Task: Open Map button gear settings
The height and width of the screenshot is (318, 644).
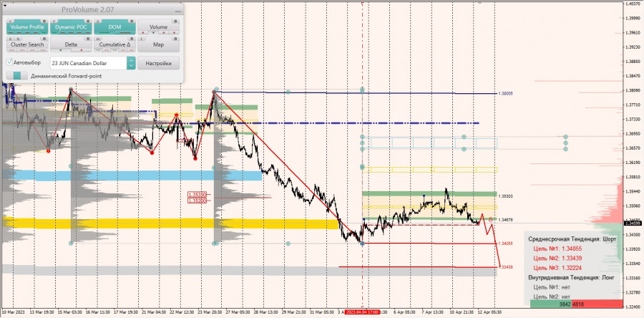Action: point(176,39)
